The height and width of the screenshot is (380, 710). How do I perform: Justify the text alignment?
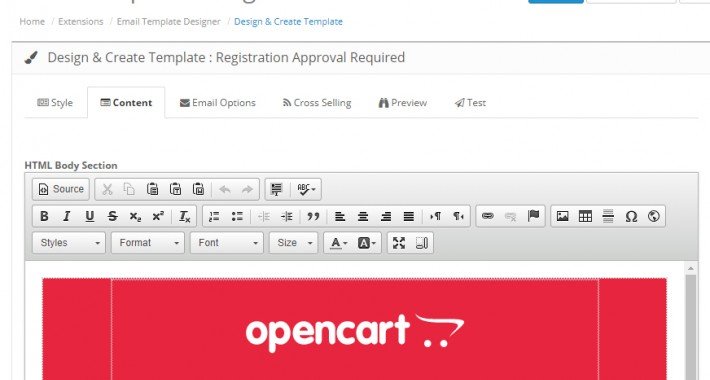(408, 216)
